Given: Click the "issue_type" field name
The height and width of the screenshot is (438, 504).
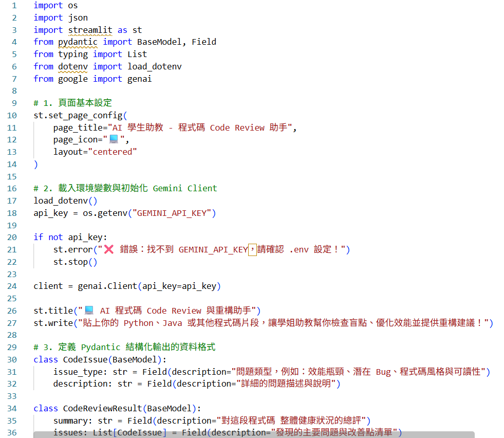Looking at the screenshot, I should (78, 372).
